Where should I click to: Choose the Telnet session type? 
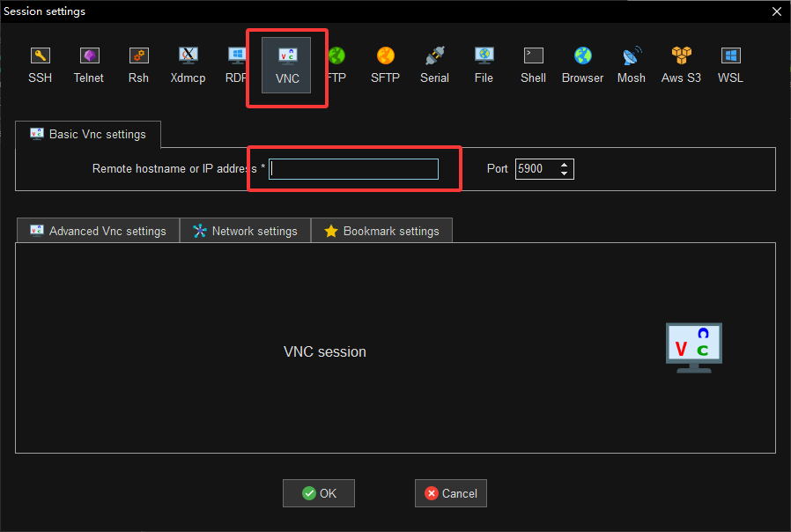coord(89,65)
